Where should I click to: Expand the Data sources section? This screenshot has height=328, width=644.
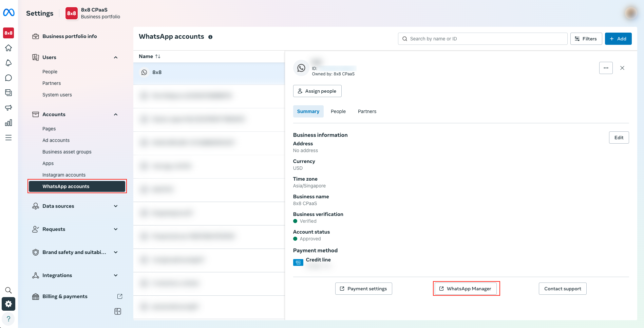[116, 206]
